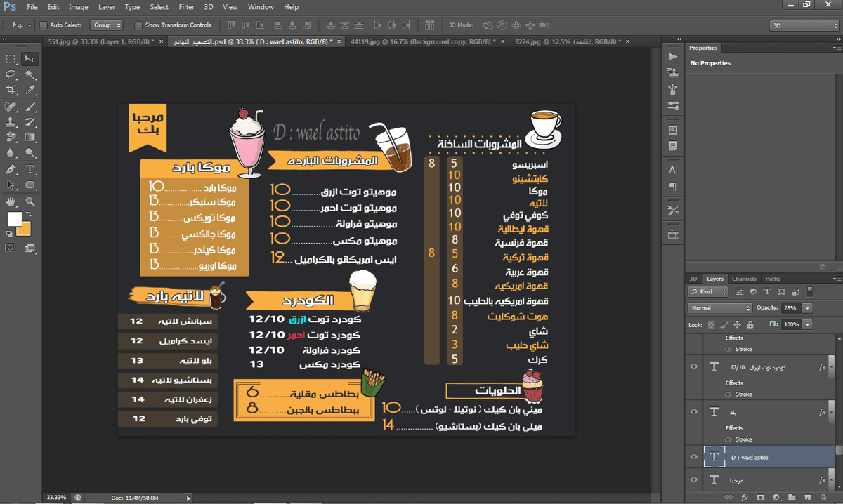Choose the Eyedropper tool

(x=30, y=90)
